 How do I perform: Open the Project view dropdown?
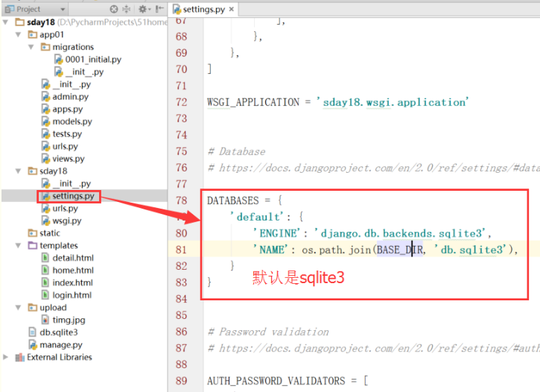click(x=63, y=9)
